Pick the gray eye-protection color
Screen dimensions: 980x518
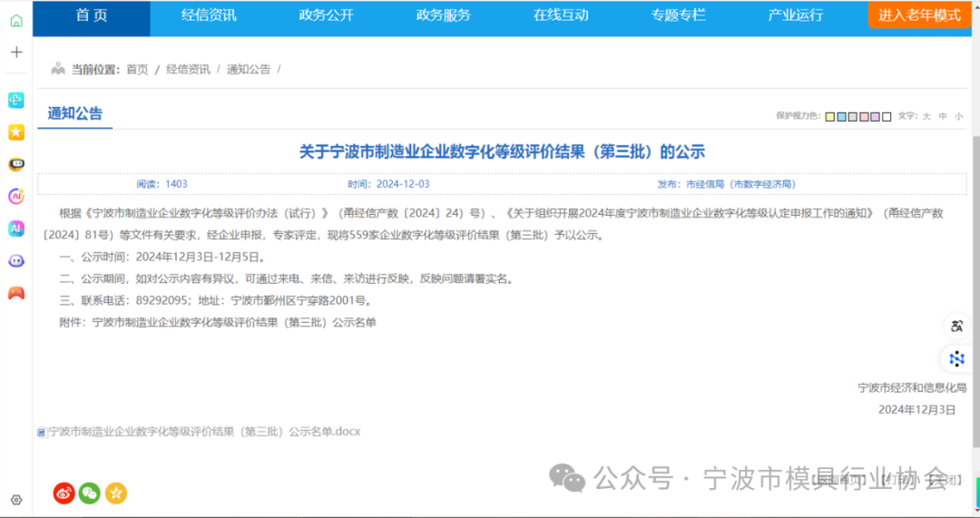(852, 117)
